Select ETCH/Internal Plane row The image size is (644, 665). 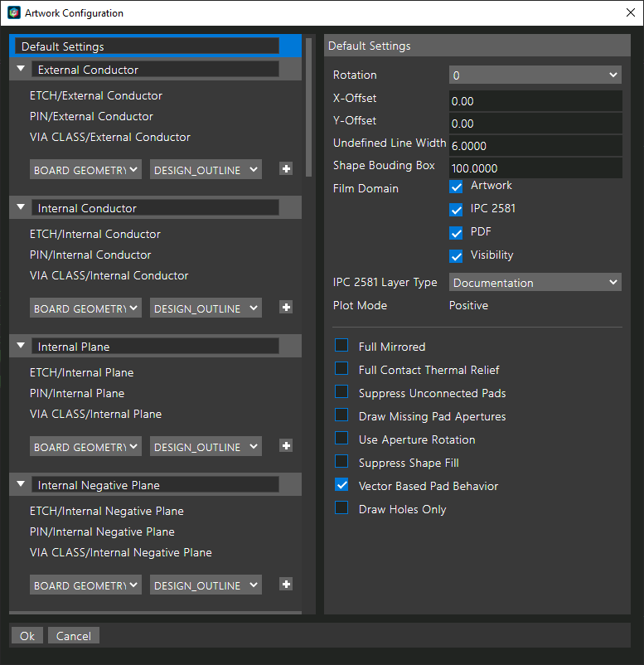pos(81,373)
